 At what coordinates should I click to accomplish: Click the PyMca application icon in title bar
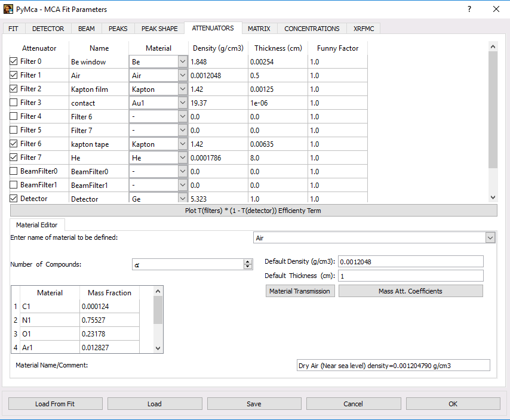click(8, 9)
